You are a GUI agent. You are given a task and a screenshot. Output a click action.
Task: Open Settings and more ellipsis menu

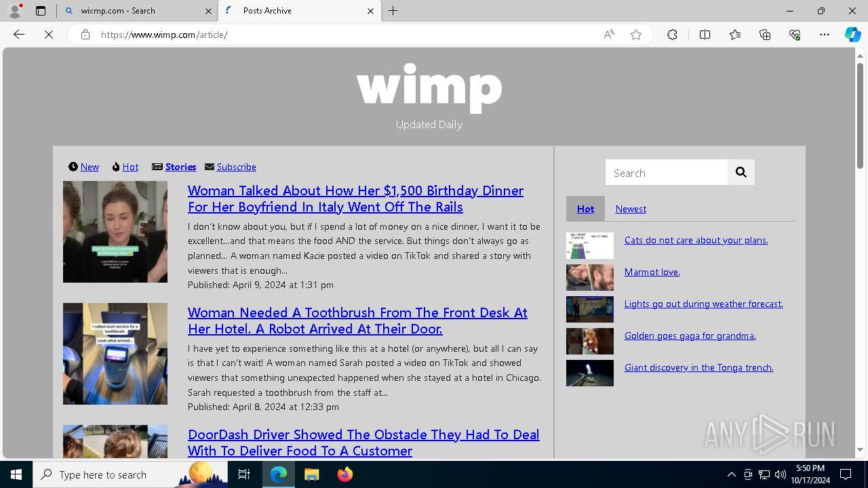(x=825, y=35)
